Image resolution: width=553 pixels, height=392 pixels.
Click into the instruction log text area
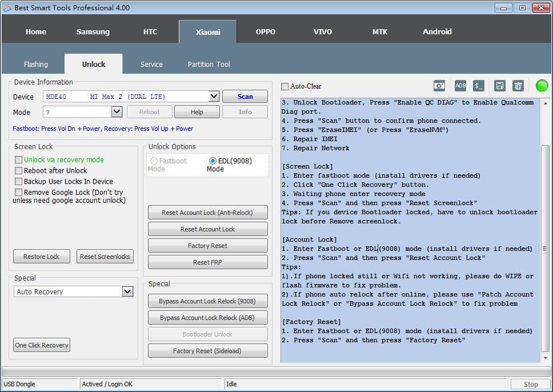click(x=411, y=230)
